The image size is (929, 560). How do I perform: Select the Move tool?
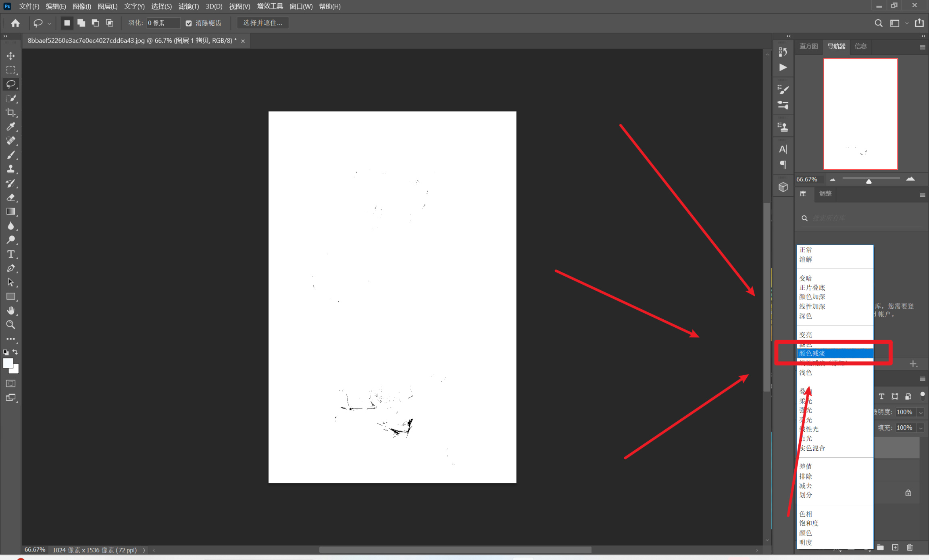11,56
